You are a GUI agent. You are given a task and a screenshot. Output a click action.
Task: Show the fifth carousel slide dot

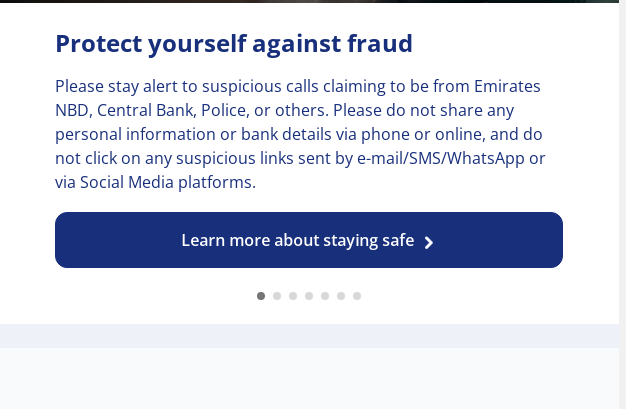pyautogui.click(x=325, y=296)
